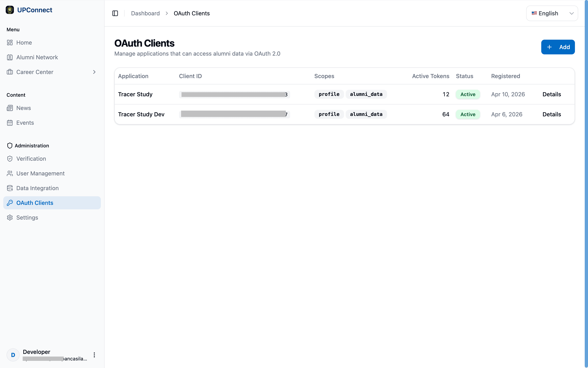Image resolution: width=588 pixels, height=368 pixels.
Task: Click the Add client button
Action: [558, 47]
